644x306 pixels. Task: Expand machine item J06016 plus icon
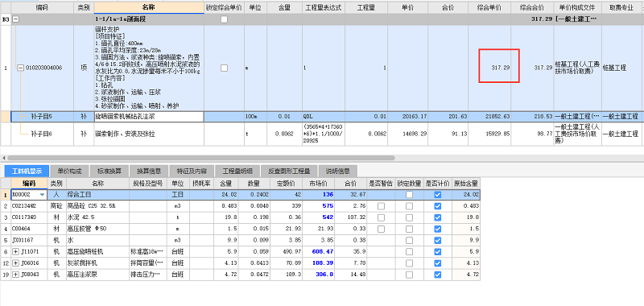[x=15, y=263]
